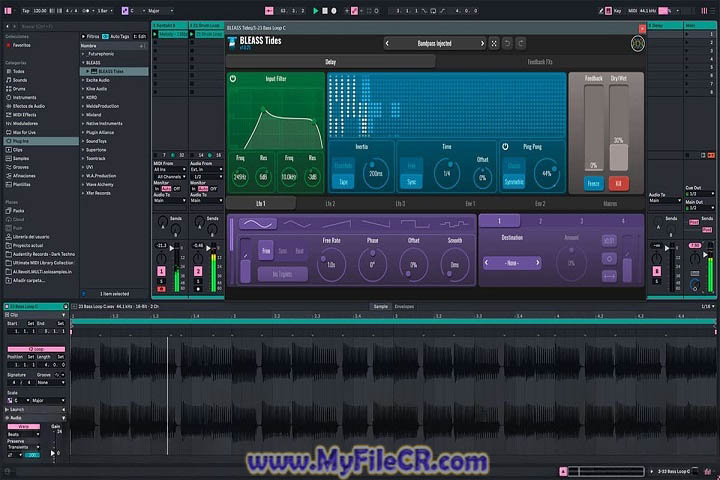Go to next BLEASS Tides preset
Screen dimensions: 720x480
point(482,44)
